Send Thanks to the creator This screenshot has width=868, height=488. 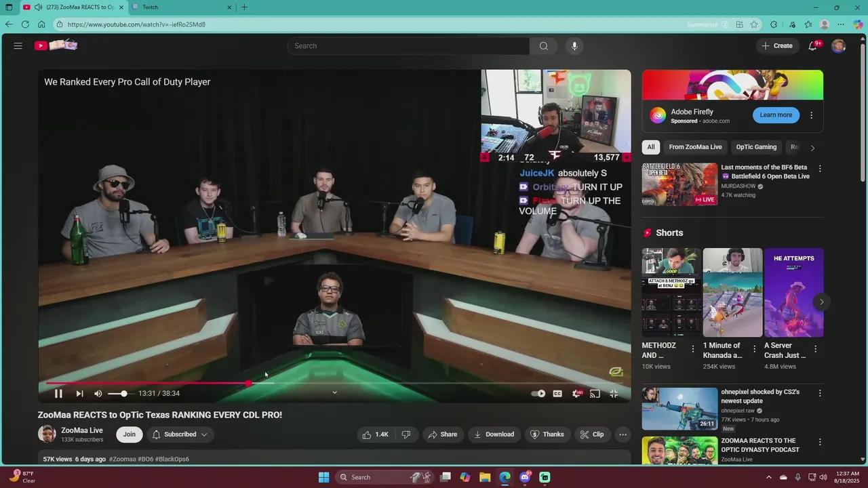pos(547,434)
